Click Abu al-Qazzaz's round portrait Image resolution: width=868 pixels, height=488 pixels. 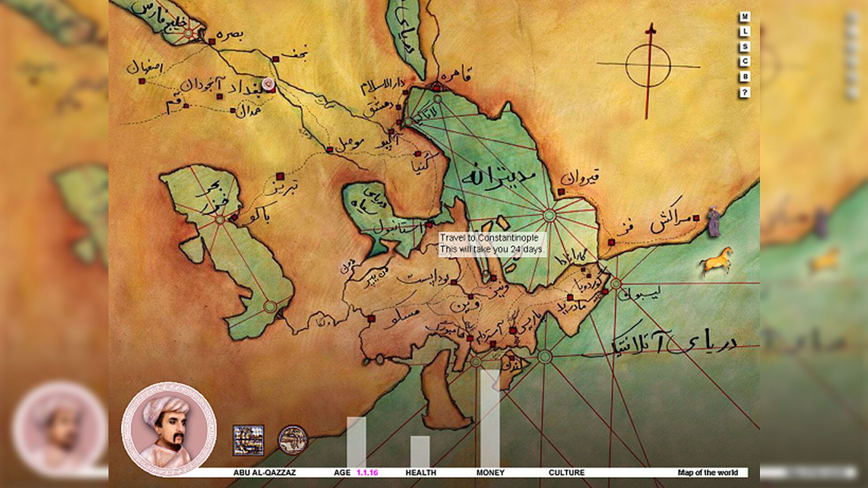[169, 429]
